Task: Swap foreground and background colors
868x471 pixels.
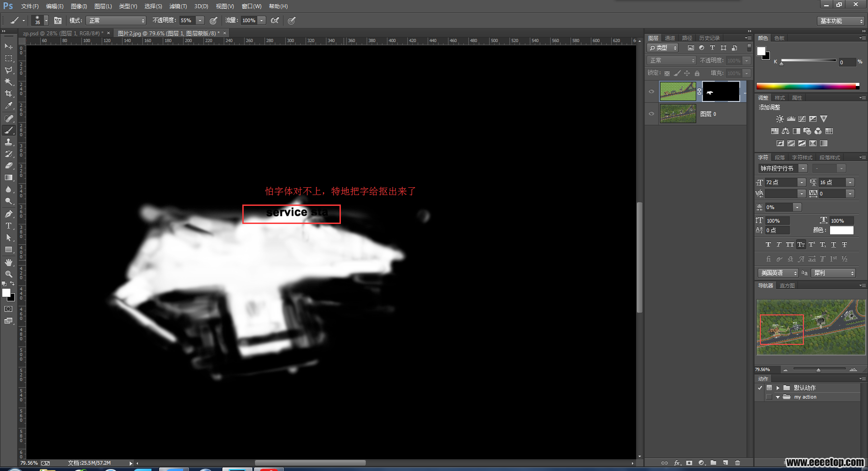Action: 12,284
